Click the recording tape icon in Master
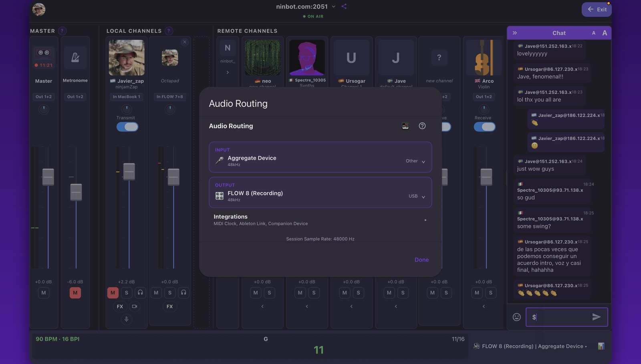641x364 pixels. 44,53
